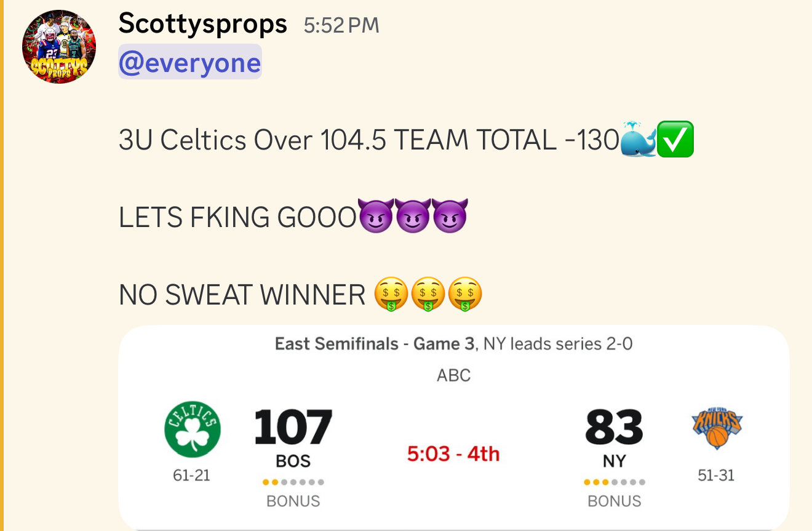Select the @everyone mention
812x531 pixels.
coord(190,62)
